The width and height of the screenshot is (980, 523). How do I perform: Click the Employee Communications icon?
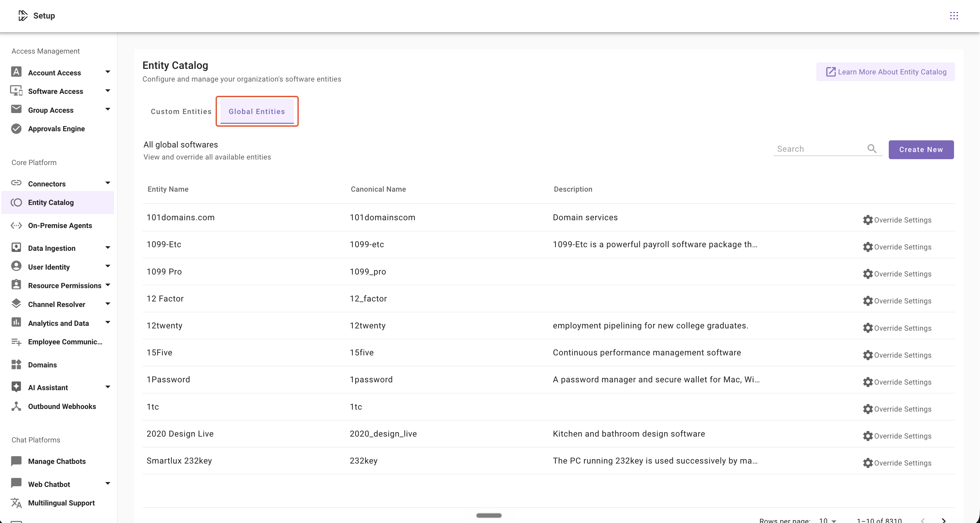pos(16,342)
